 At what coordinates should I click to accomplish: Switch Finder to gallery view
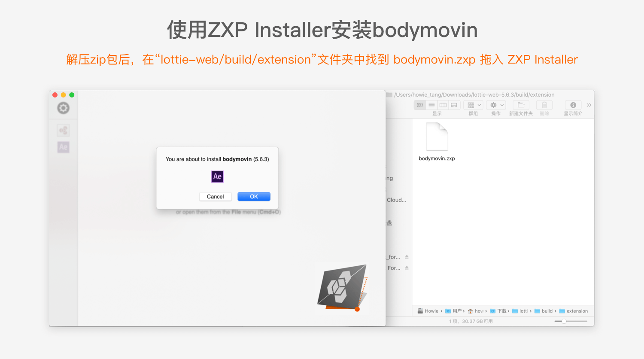[454, 105]
